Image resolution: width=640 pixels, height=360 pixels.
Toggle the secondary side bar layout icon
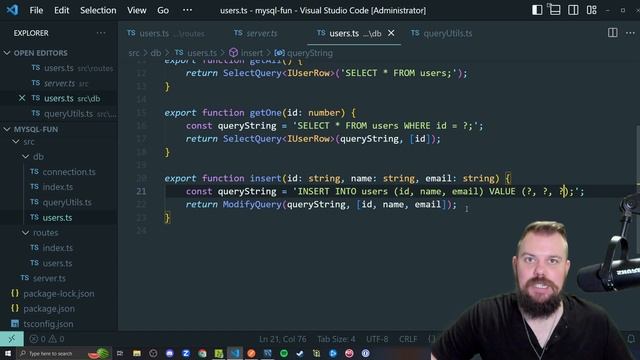tap(573, 10)
